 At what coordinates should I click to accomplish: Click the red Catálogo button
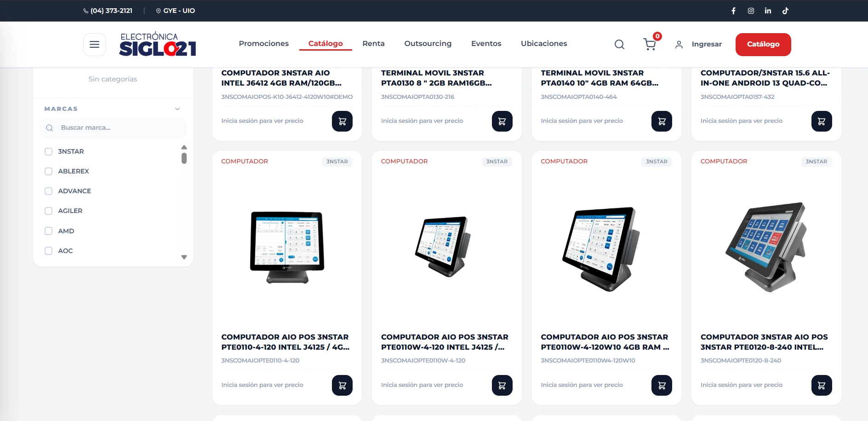(x=763, y=45)
